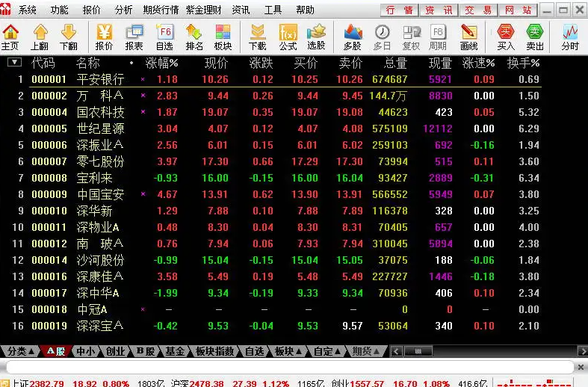The width and height of the screenshot is (588, 387).
Task: Switch to the 创业 bottom tab
Action: click(x=115, y=351)
